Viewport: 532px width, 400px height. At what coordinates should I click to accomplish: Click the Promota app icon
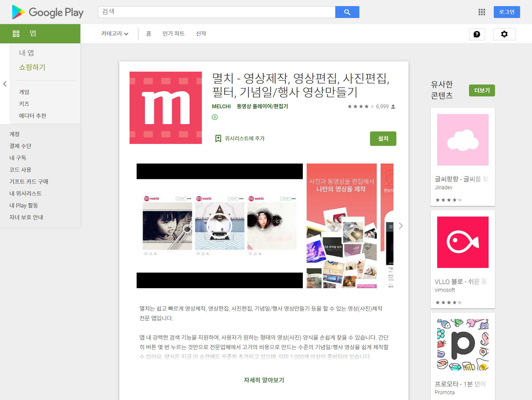pyautogui.click(x=463, y=345)
